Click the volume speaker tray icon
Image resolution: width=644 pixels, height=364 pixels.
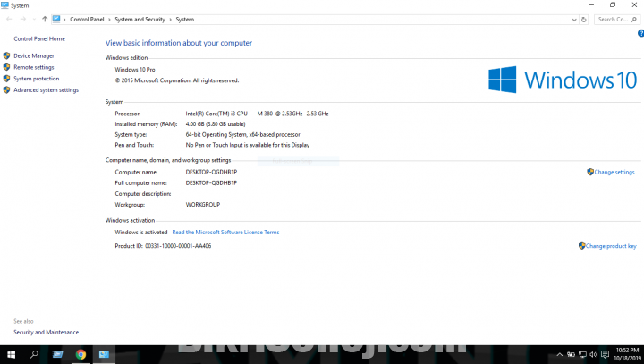click(593, 354)
